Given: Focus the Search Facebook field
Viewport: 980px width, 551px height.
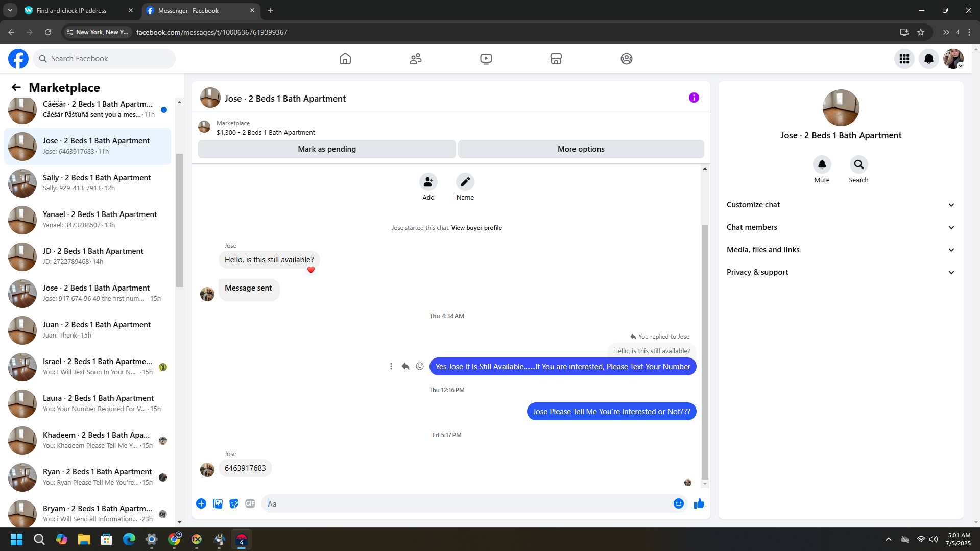Looking at the screenshot, I should [105, 59].
